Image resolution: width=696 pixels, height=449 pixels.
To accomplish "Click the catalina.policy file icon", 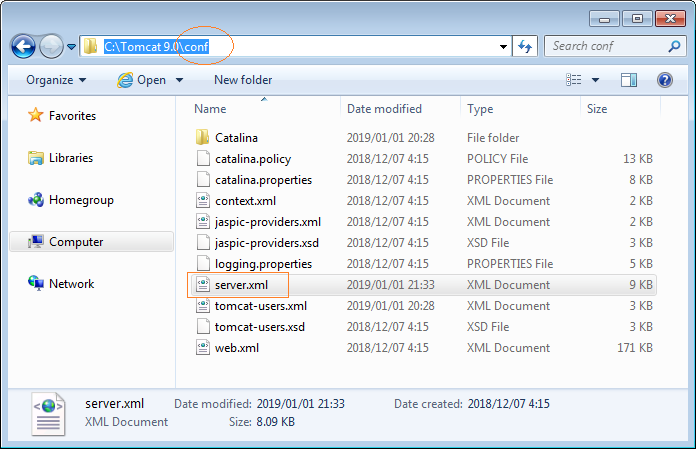I will 203,158.
